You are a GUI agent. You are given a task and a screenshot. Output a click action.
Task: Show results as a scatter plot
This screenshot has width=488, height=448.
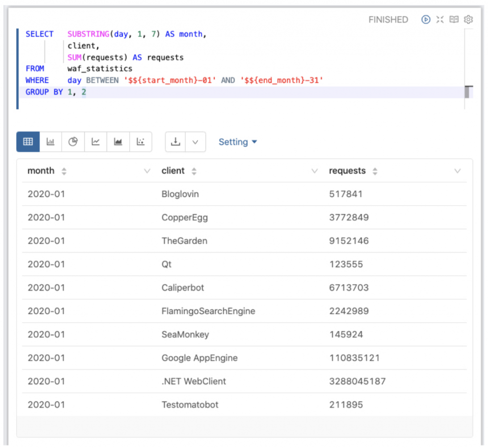140,141
